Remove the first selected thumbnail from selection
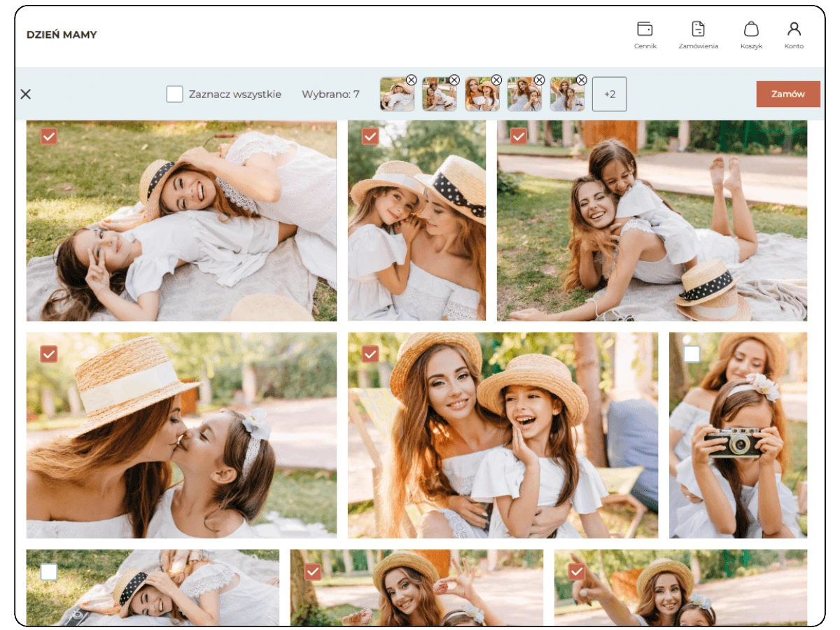 411,80
